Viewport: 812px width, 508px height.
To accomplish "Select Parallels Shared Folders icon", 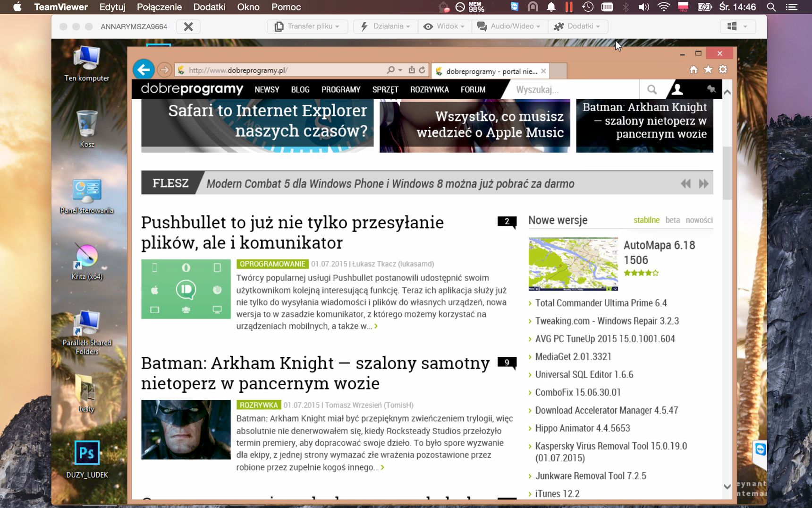I will tap(87, 333).
